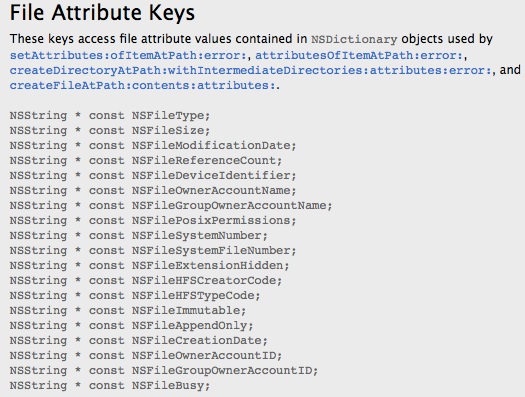Follow the createDirectoryAtPath:withIntermediateDirectories:attributes:error: link
This screenshot has height=397, width=525.
coord(250,70)
